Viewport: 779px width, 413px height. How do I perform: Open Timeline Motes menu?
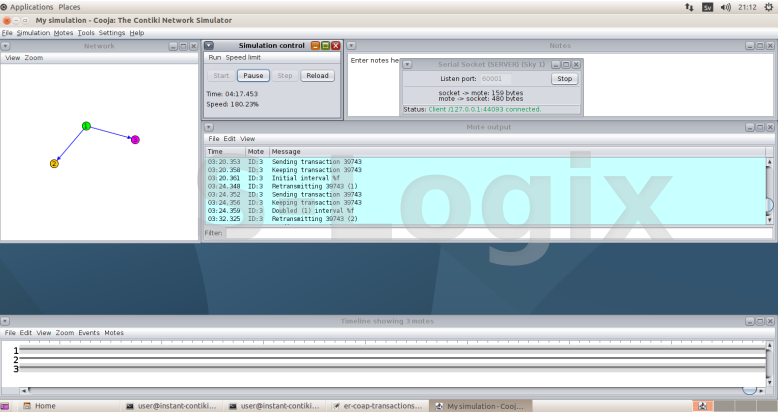point(114,333)
